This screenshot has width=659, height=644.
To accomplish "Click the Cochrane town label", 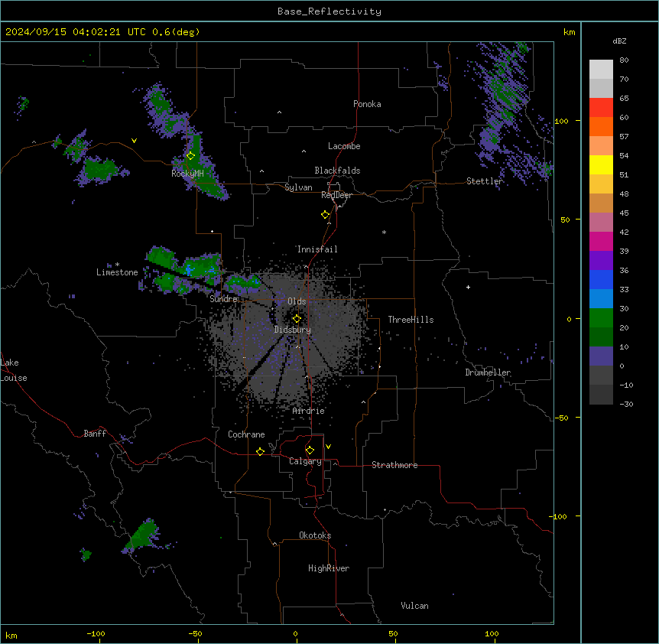I will pos(246,434).
